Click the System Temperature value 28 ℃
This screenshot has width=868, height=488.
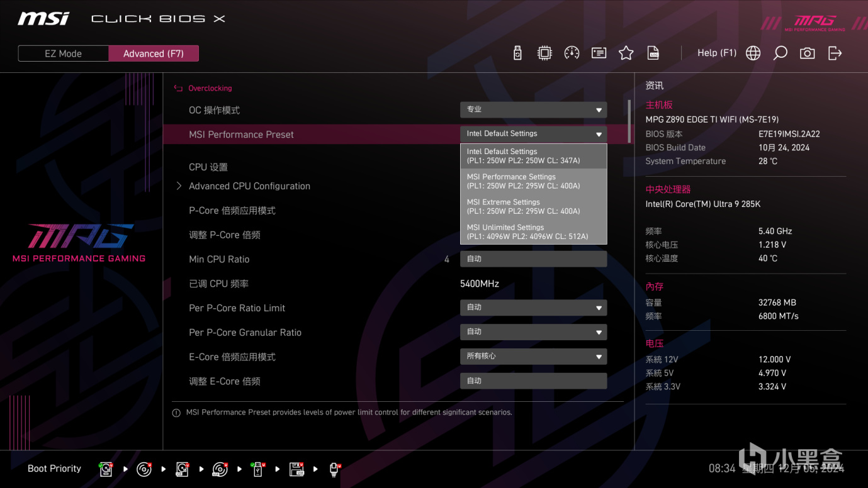pyautogui.click(x=768, y=162)
